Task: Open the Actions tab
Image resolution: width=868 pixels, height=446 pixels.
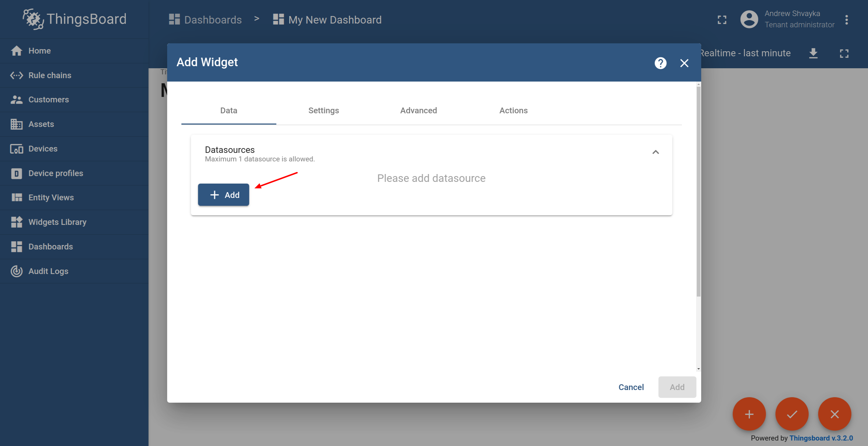Action: 513,111
